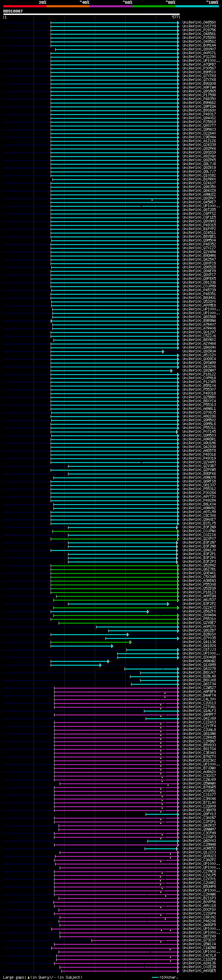Select label UniRef100_Q41924

pyautogui.click(x=199, y=646)
